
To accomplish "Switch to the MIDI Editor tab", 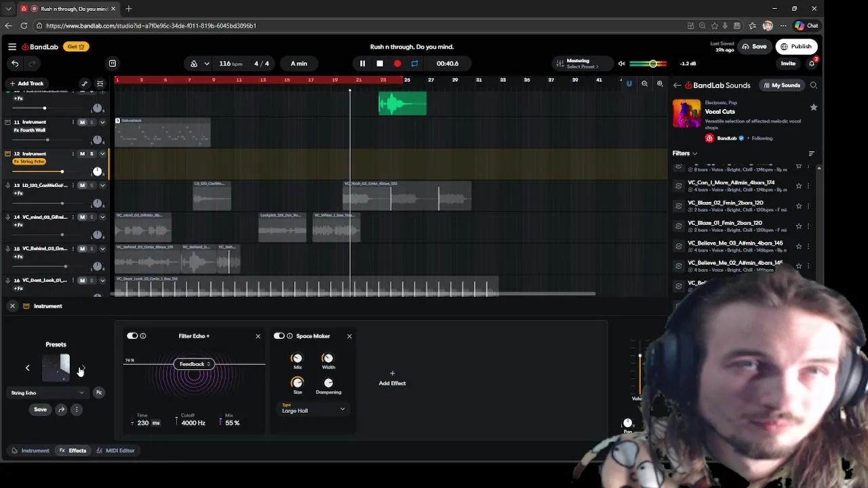I will pyautogui.click(x=115, y=451).
